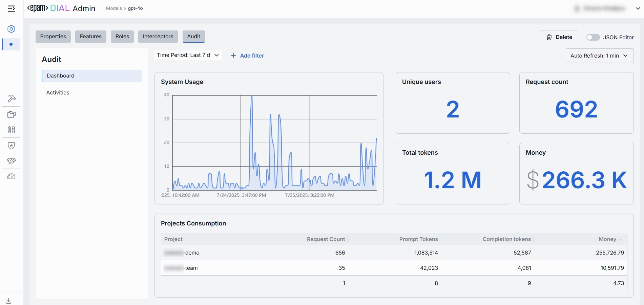Click the 7/24/2025, 3:47:00 PM axis label
The width and height of the screenshot is (644, 305).
click(x=242, y=195)
